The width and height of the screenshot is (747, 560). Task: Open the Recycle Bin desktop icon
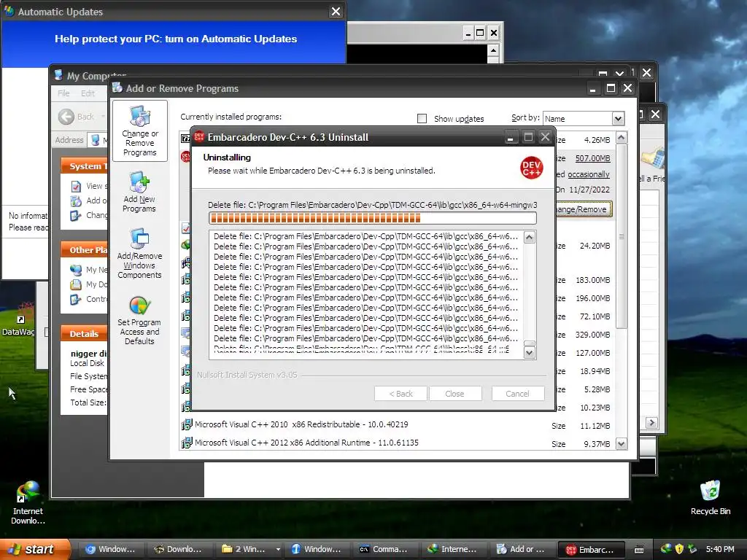click(711, 497)
